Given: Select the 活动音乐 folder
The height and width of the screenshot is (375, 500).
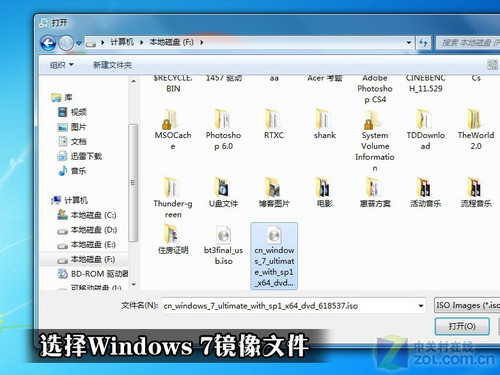Looking at the screenshot, I should point(426,192).
